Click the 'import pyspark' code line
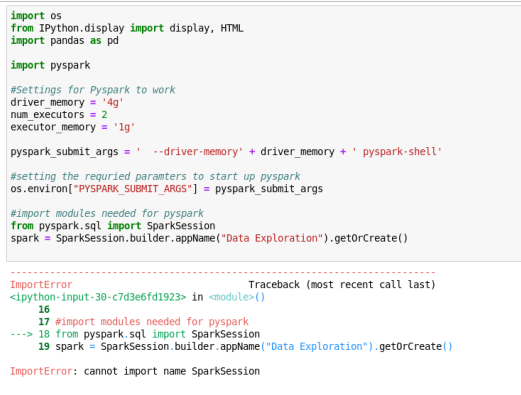The height and width of the screenshot is (395, 521). click(50, 65)
